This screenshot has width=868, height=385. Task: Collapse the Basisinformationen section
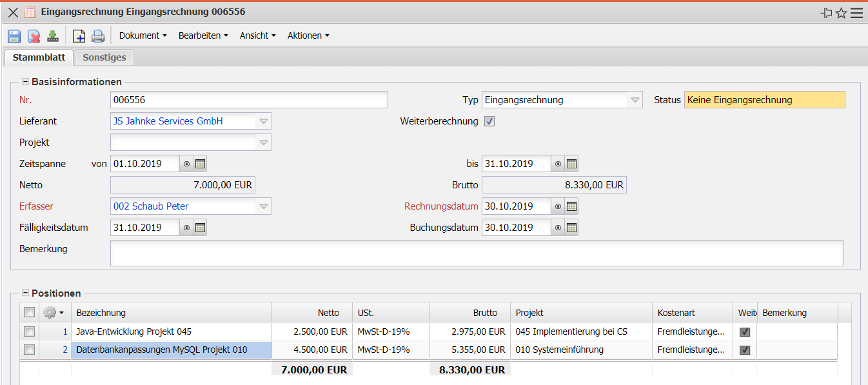(x=26, y=82)
